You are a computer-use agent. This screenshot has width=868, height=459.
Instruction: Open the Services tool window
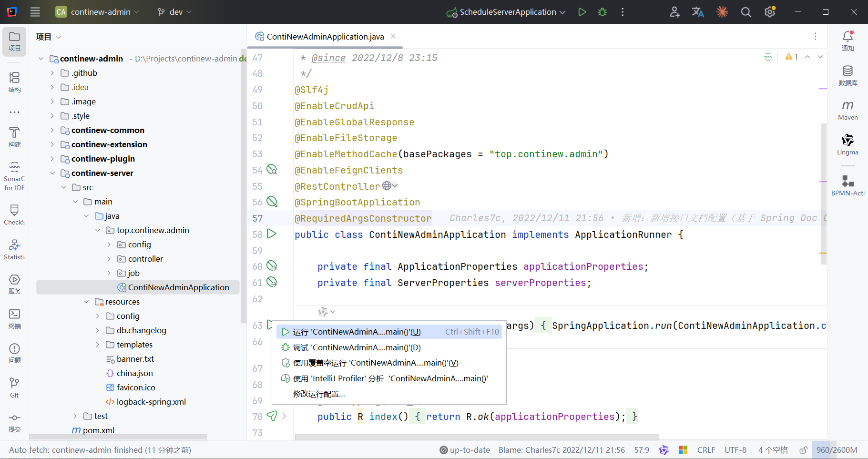(x=14, y=284)
